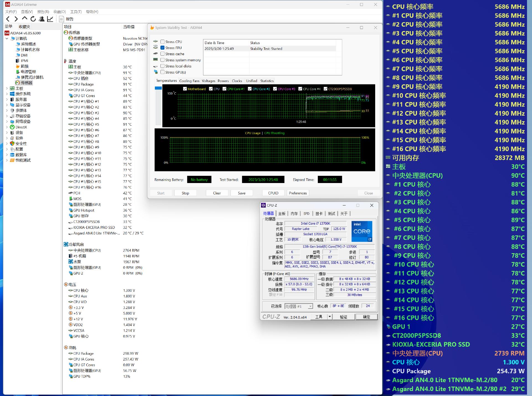Enable the Stress CPU checkbox

163,42
